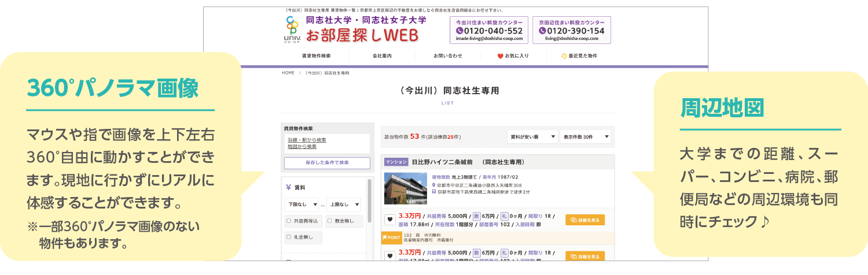Click the orange POINT flag label
The height and width of the screenshot is (275, 868).
pyautogui.click(x=392, y=237)
